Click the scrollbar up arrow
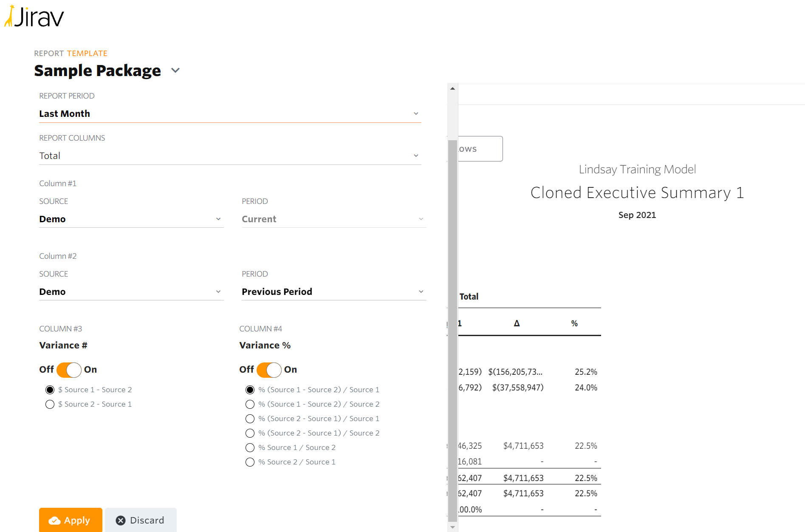 [x=452, y=88]
